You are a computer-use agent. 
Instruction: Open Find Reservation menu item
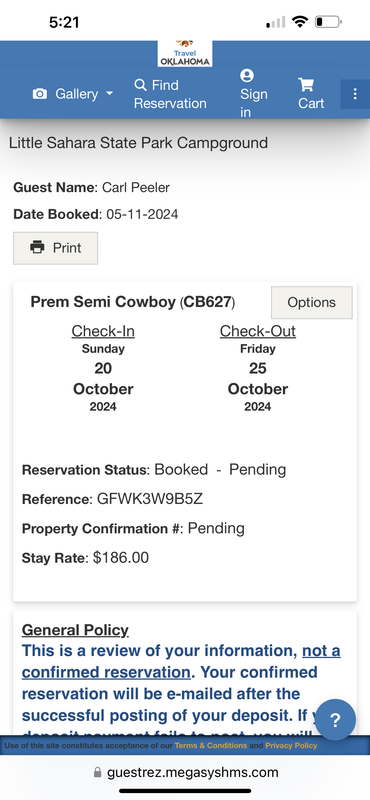click(x=170, y=94)
